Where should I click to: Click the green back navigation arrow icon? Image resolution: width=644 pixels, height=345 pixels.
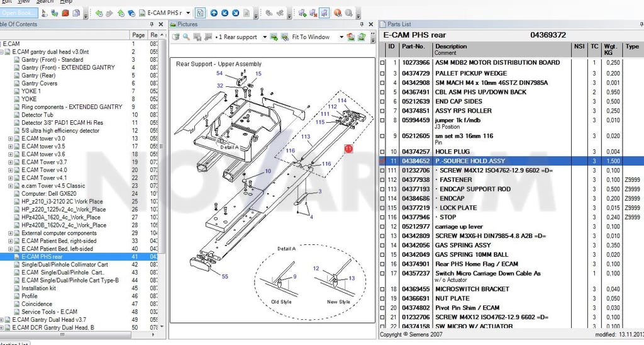[x=99, y=13]
